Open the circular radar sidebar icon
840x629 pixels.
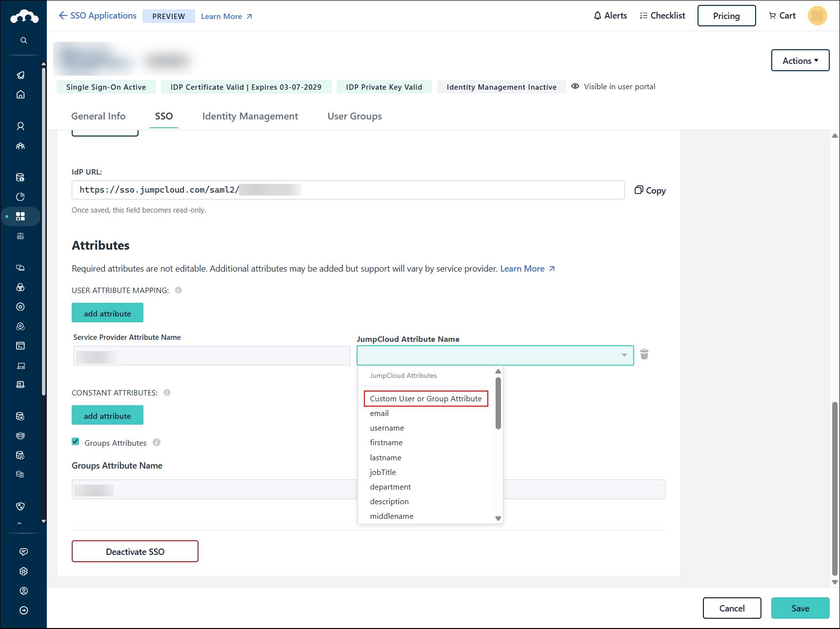tap(20, 197)
